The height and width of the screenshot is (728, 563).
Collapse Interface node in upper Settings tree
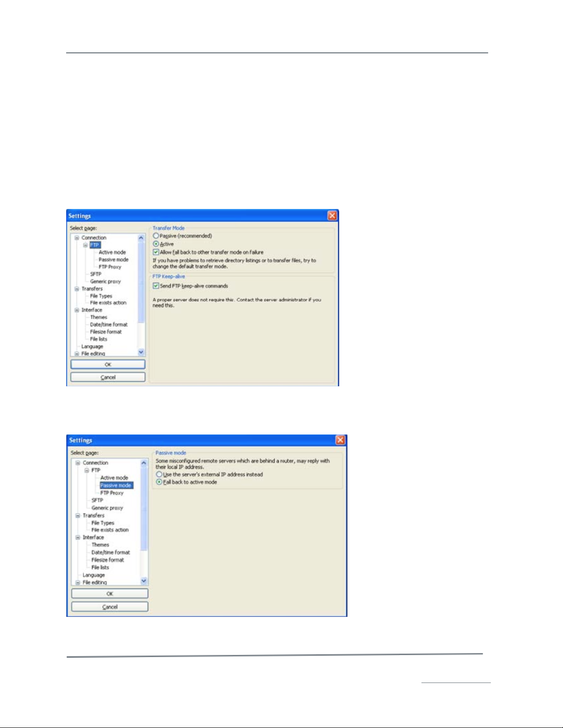click(77, 310)
